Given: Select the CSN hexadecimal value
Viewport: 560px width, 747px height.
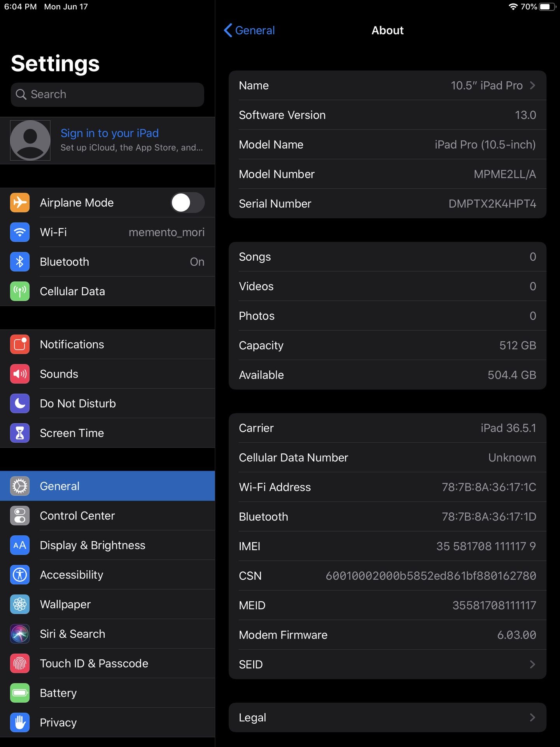Looking at the screenshot, I should pyautogui.click(x=431, y=575).
